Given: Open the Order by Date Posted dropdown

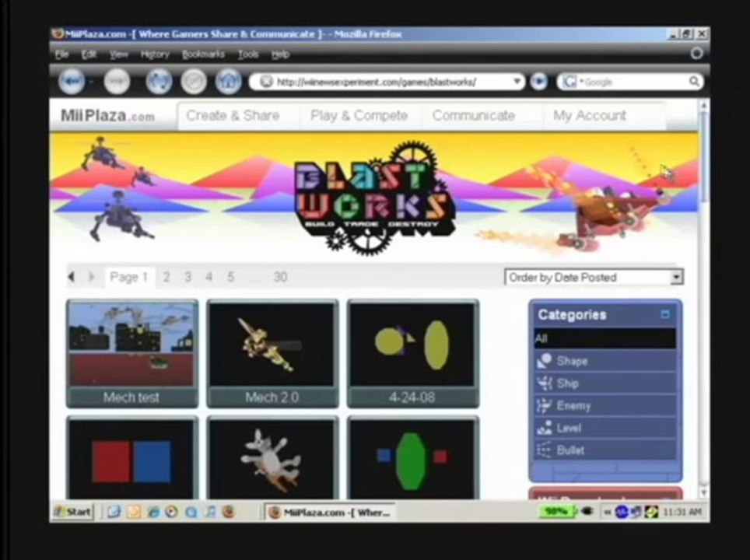Looking at the screenshot, I should point(594,278).
